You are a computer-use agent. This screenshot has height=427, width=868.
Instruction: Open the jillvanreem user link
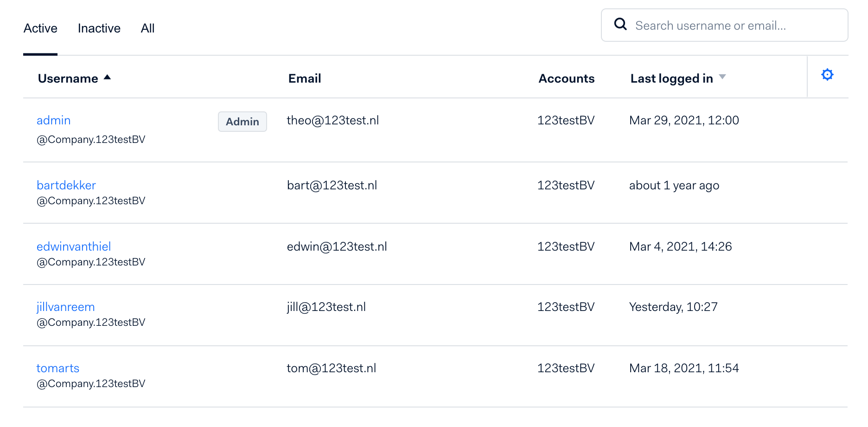pos(65,307)
